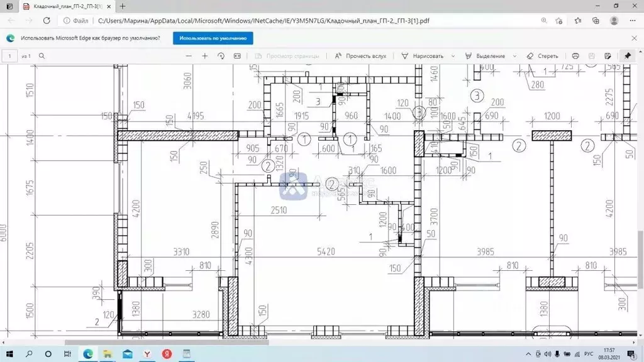Open File Explorer from taskbar
Screen dimensions: 644x362
click(x=107, y=354)
